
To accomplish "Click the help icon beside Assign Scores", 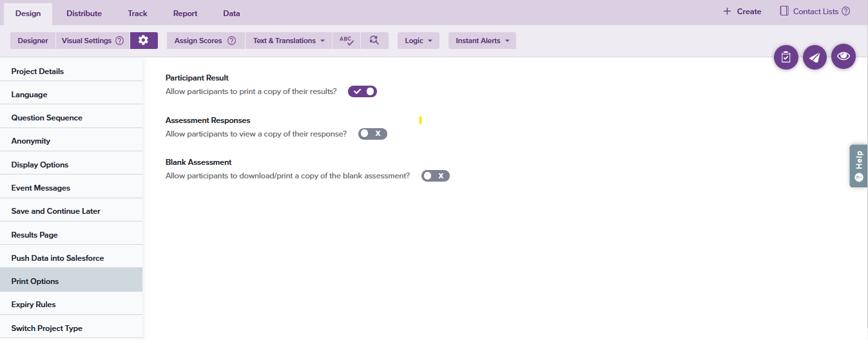I will click(231, 41).
